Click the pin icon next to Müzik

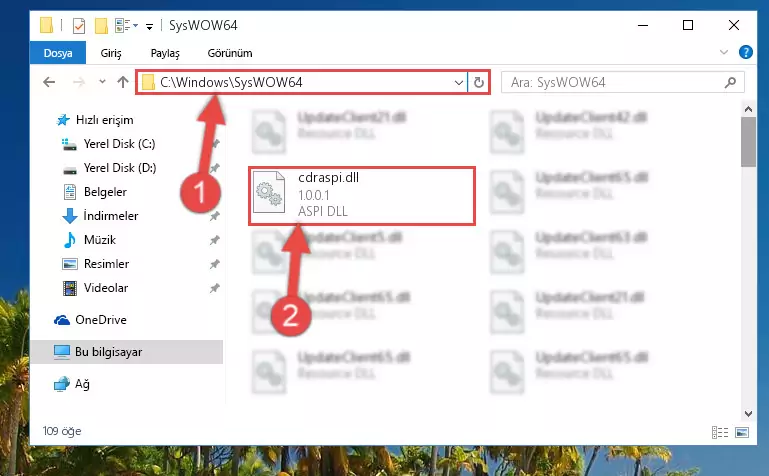pos(214,240)
